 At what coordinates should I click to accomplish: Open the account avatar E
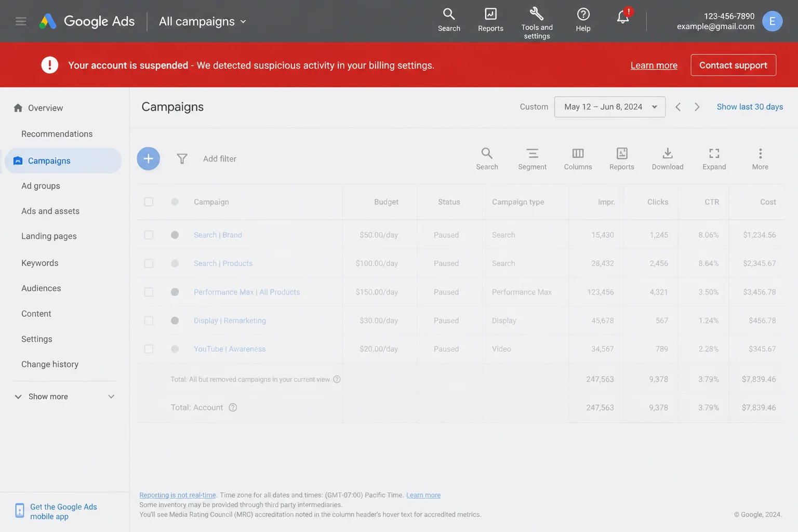pos(772,21)
